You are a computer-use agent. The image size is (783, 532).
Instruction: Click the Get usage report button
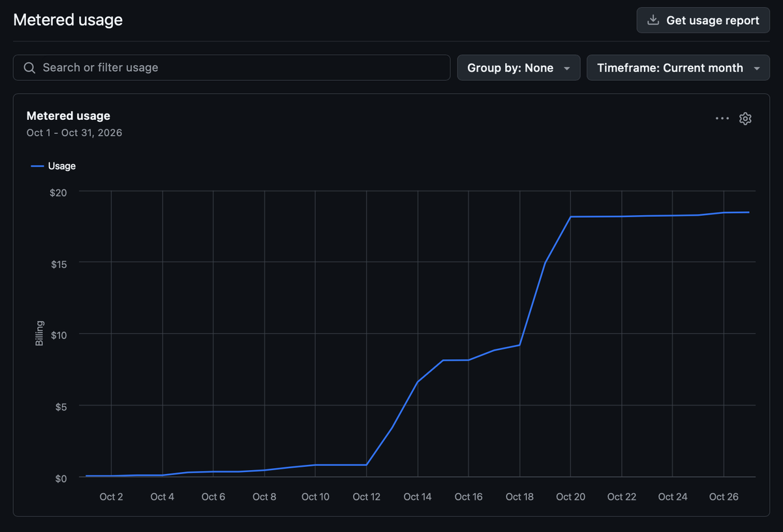pos(703,20)
